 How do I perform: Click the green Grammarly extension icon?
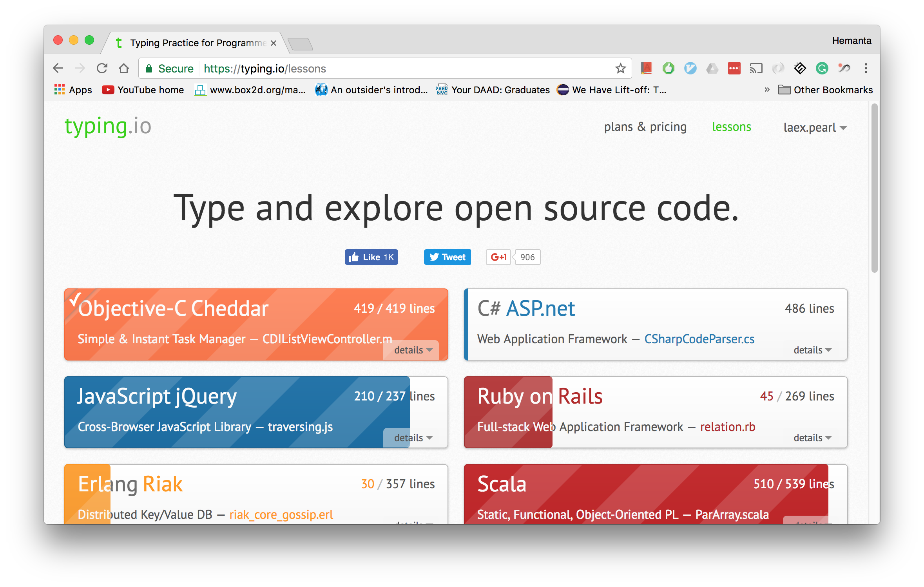point(822,69)
